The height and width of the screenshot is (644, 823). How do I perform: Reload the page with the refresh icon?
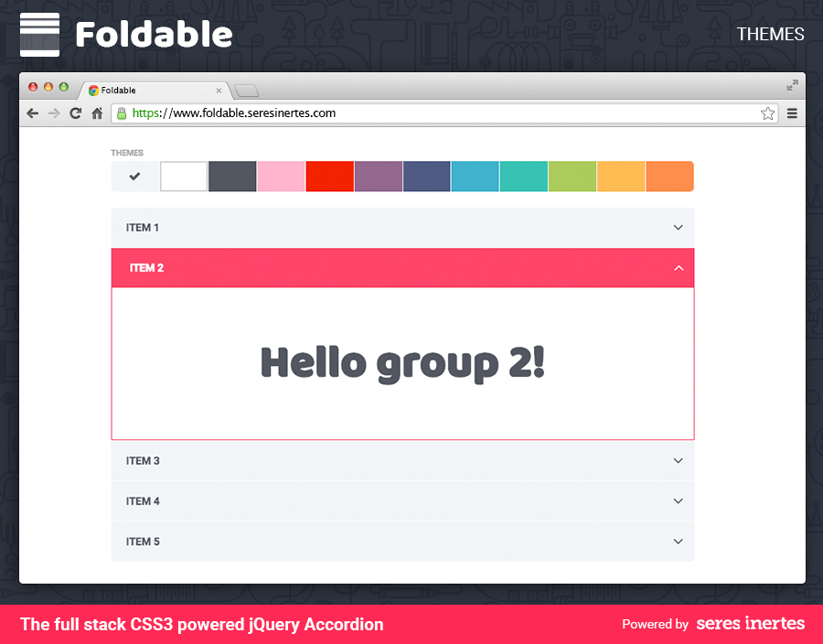click(76, 113)
